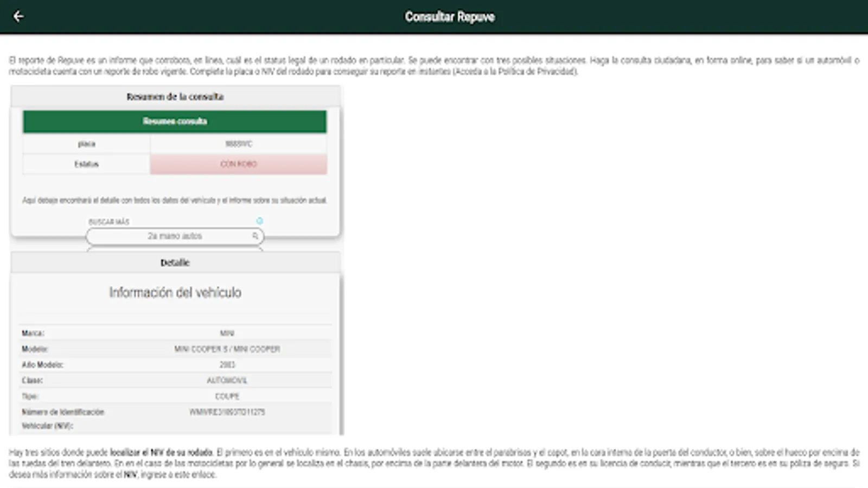Screen dimensions: 868x488
Task: Click the plate number value cell
Action: tap(239, 144)
